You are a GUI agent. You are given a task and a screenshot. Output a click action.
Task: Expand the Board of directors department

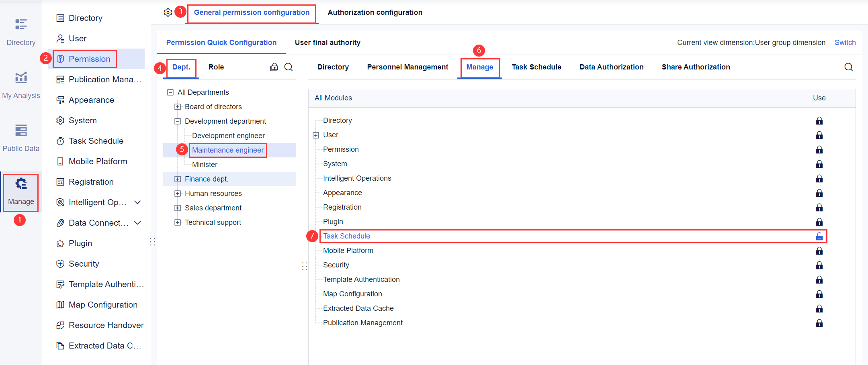[x=178, y=107]
